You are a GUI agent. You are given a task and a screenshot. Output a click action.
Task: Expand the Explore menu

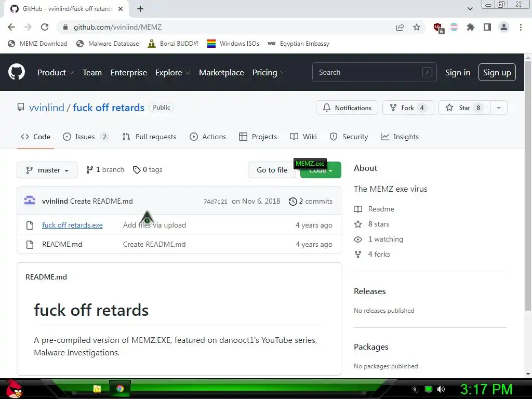tap(172, 73)
